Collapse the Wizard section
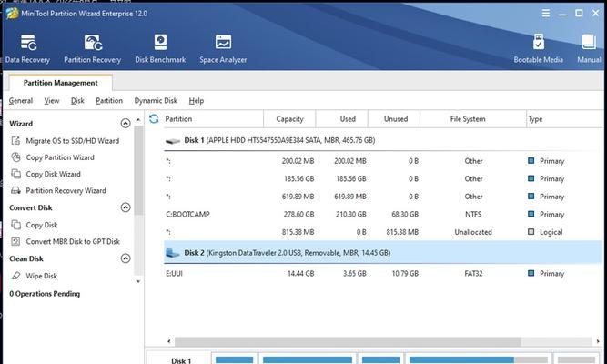The image size is (607, 364). 126,124
